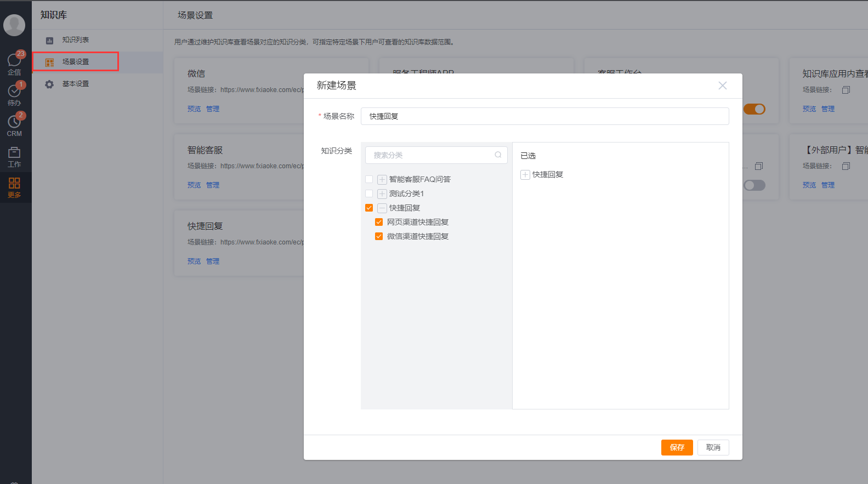Click 管理 on the 快捷回复 card
868x484 pixels.
[213, 261]
